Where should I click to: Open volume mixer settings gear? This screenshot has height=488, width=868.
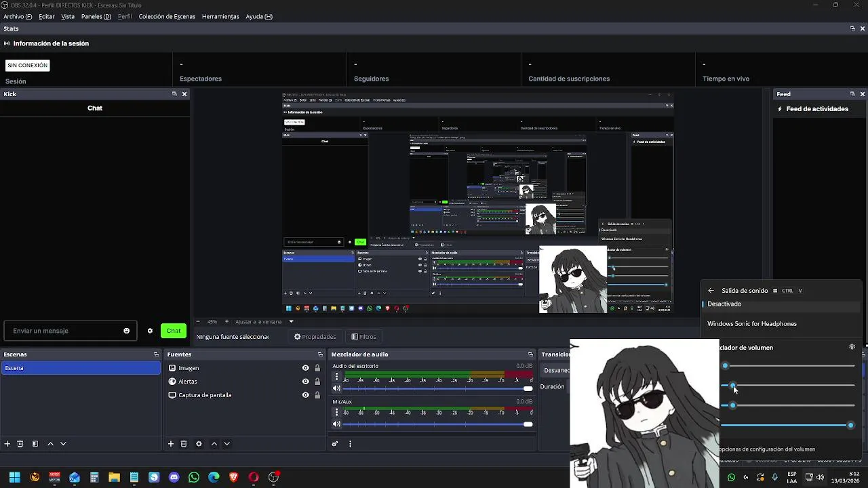pos(852,347)
